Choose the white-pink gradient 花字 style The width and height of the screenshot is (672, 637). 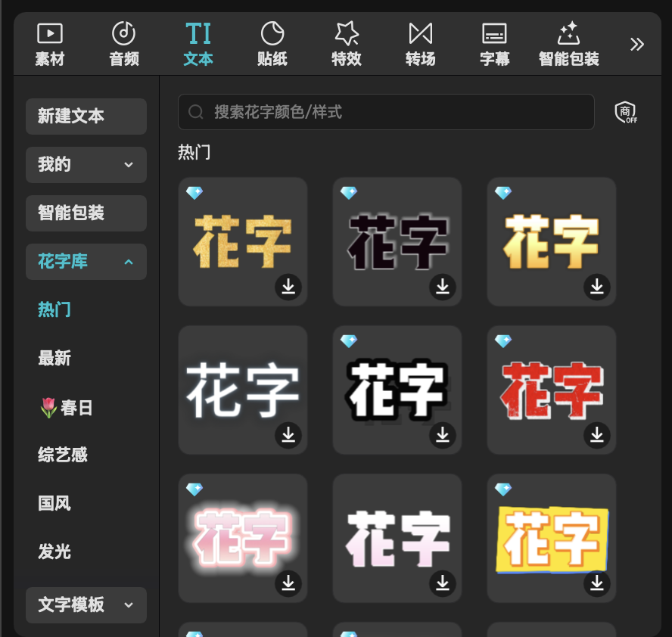397,538
